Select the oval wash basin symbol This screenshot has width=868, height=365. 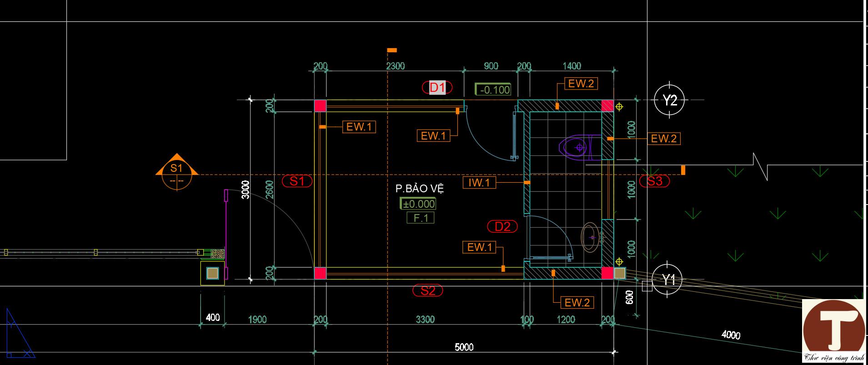591,237
